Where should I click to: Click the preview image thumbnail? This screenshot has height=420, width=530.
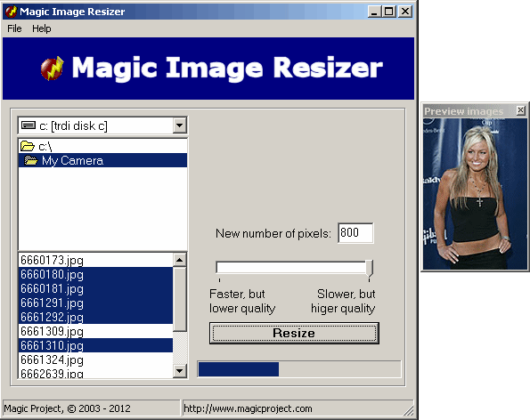(475, 194)
